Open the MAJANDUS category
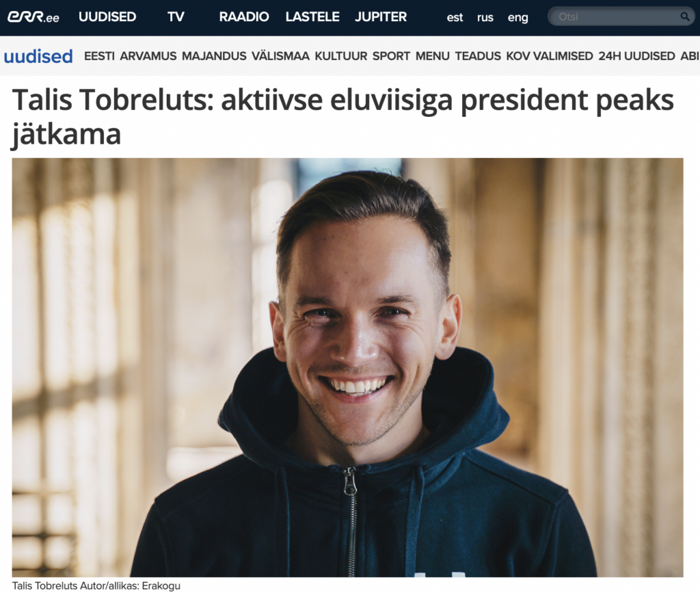 tap(214, 56)
